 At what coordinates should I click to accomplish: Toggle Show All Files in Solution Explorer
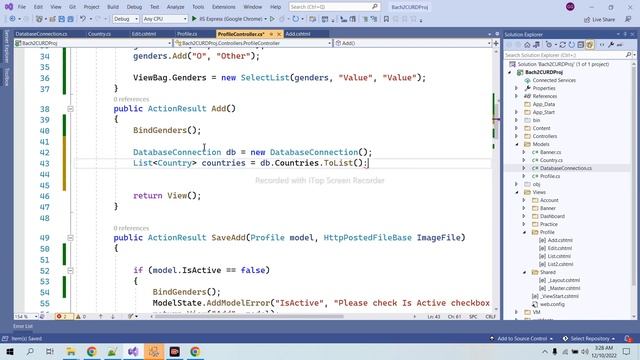tap(589, 45)
